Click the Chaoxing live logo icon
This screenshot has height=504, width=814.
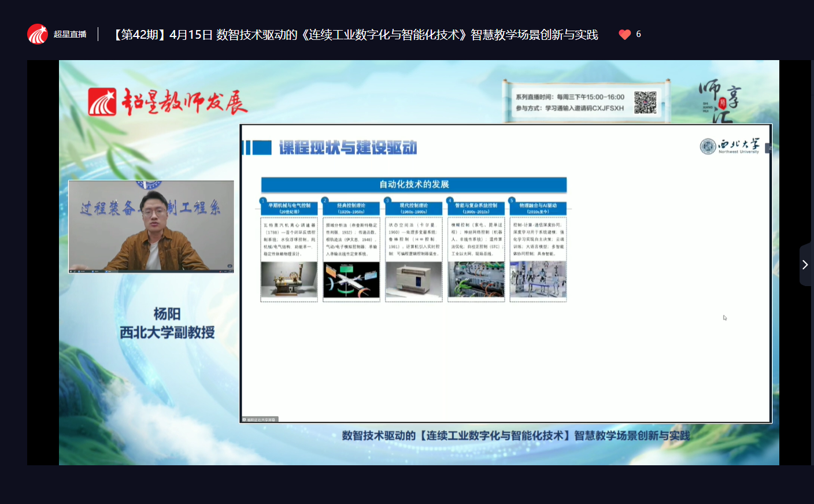38,35
